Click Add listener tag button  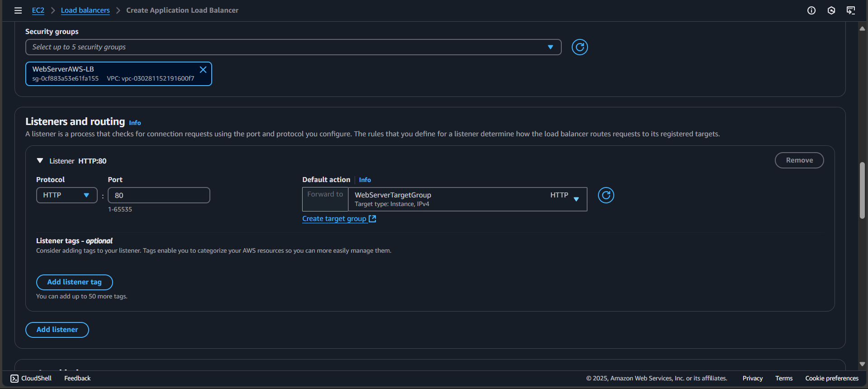click(75, 282)
